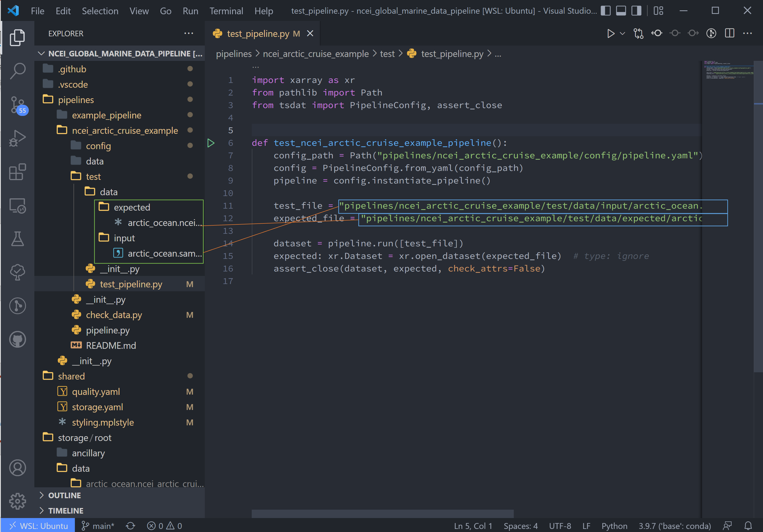This screenshot has height=532, width=763.
Task: Open Remote Explorer in activity bar
Action: [x=18, y=206]
